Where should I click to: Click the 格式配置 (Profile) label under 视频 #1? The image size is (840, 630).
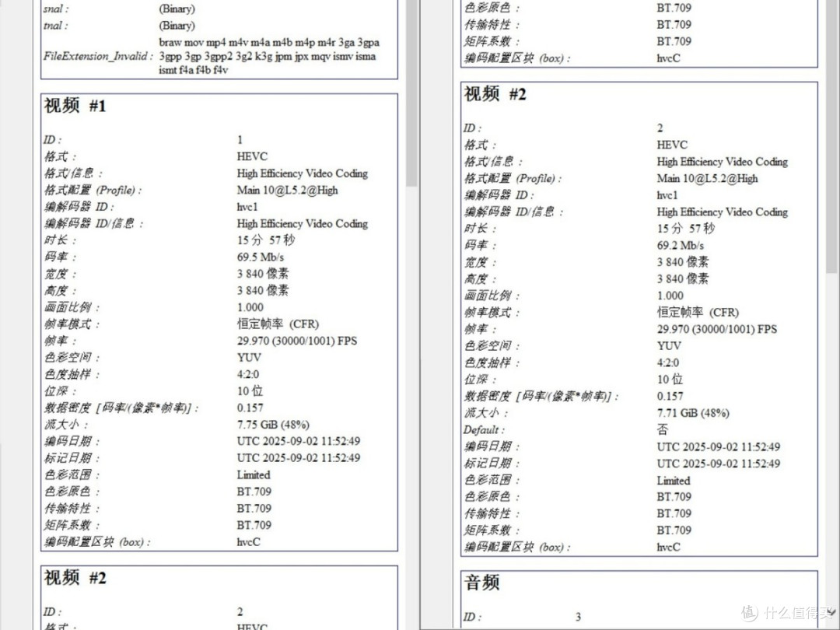pos(93,191)
